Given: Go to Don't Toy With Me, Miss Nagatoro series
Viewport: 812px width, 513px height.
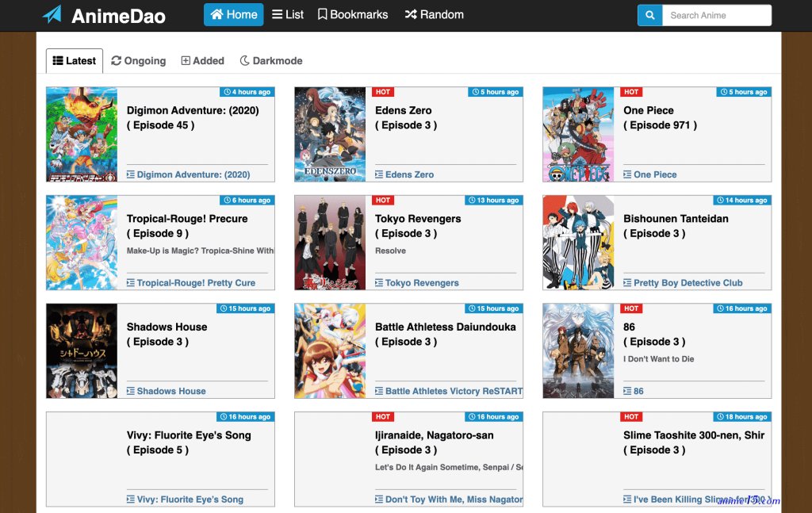Looking at the screenshot, I should point(454,499).
